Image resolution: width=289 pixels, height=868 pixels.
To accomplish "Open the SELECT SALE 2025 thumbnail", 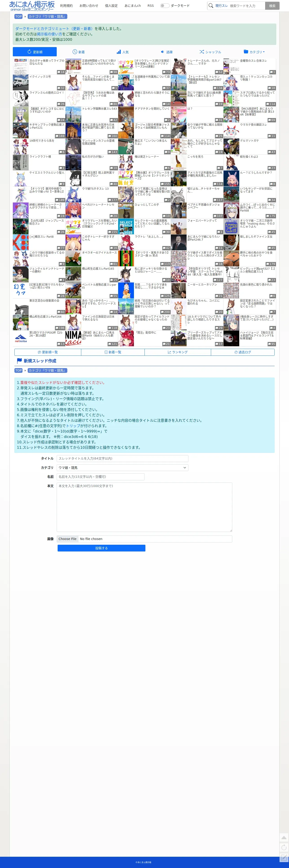I will pos(126,226).
